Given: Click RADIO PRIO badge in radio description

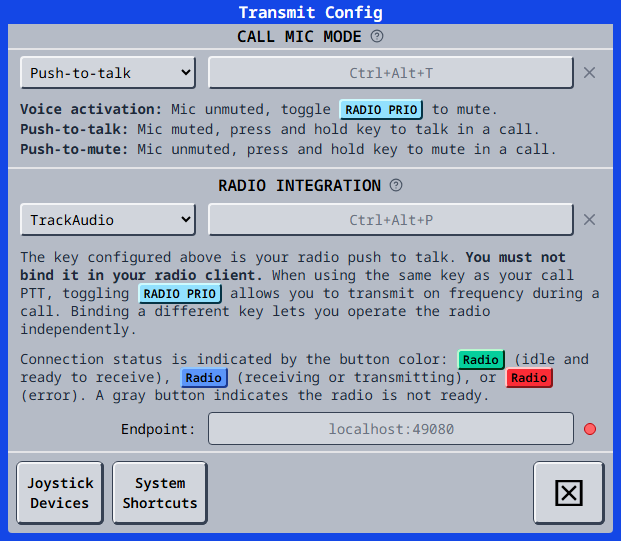Looking at the screenshot, I should (x=180, y=293).
